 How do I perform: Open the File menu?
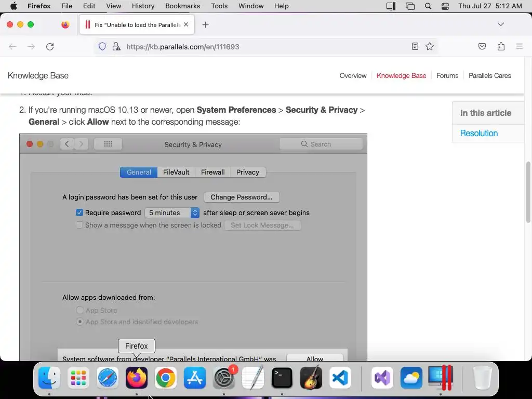(67, 6)
